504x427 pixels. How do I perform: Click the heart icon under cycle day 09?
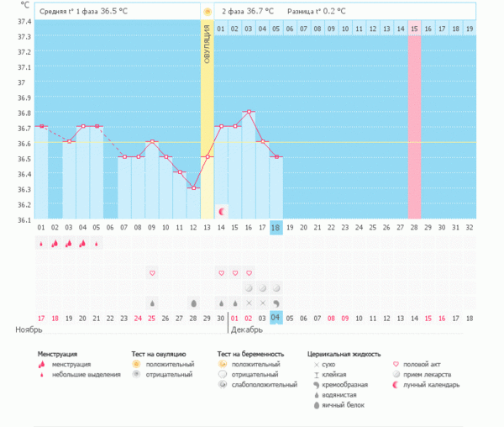pyautogui.click(x=152, y=273)
